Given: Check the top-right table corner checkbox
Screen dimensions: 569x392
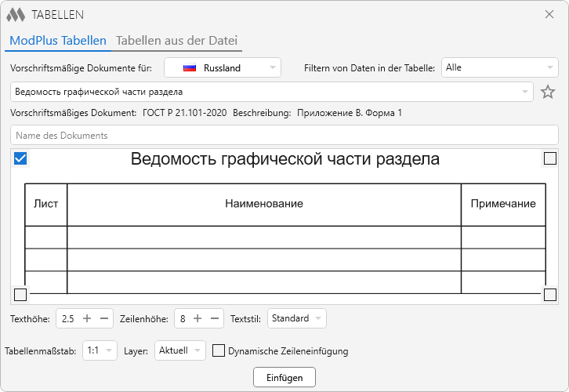Looking at the screenshot, I should [x=550, y=159].
